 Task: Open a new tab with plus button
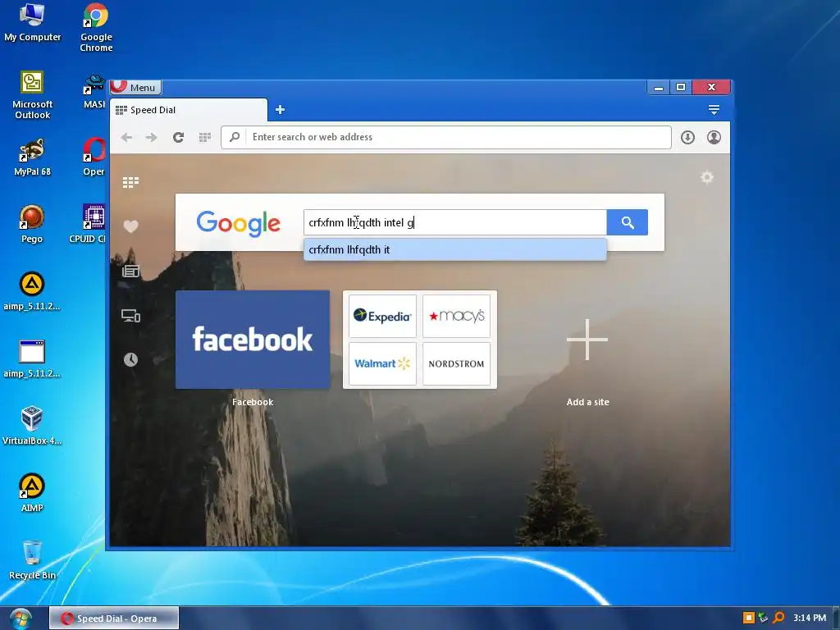[x=280, y=110]
